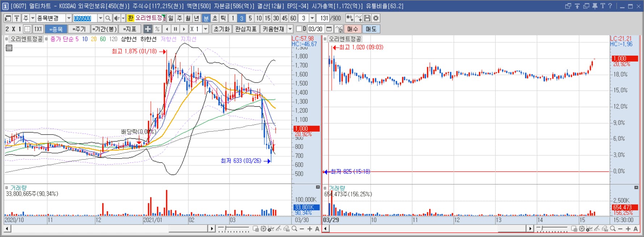
Task: Expand the 키움현재 dropdown arrow
Action: click(x=290, y=29)
